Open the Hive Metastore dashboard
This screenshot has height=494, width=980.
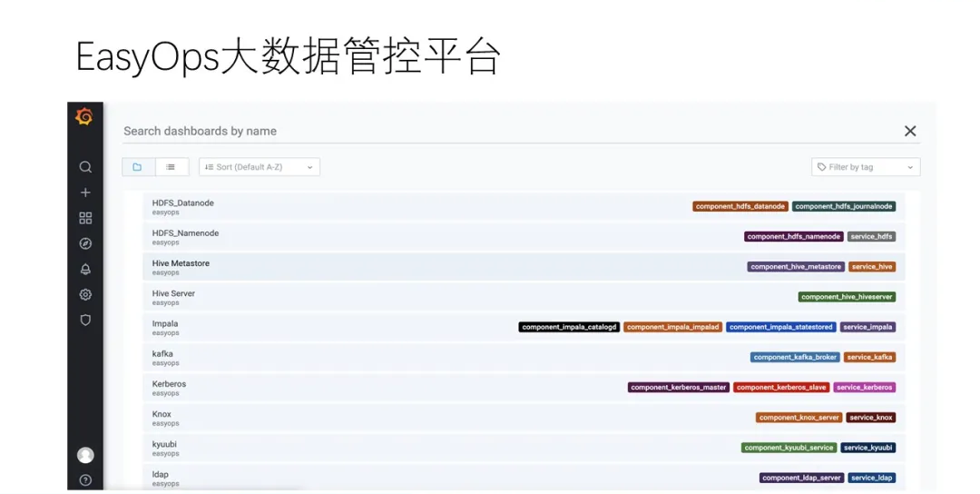coord(524,267)
